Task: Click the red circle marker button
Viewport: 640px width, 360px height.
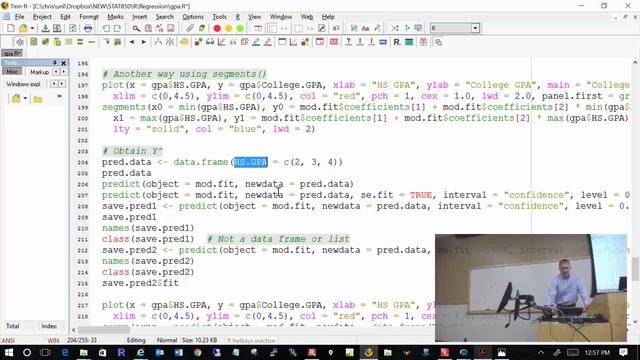Action: click(217, 28)
